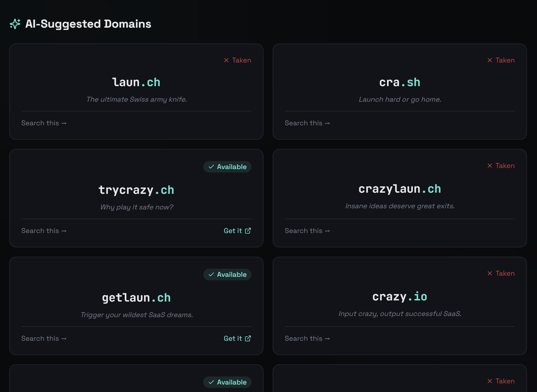Viewport: 537px width, 392px height.
Task: Click the Taken label on crazylaun.ch card
Action: pos(505,166)
